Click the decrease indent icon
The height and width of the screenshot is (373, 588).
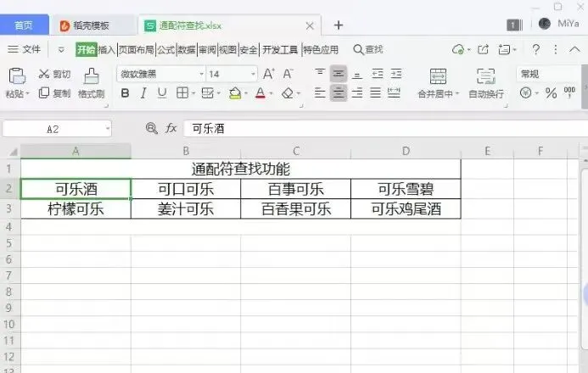point(378,74)
